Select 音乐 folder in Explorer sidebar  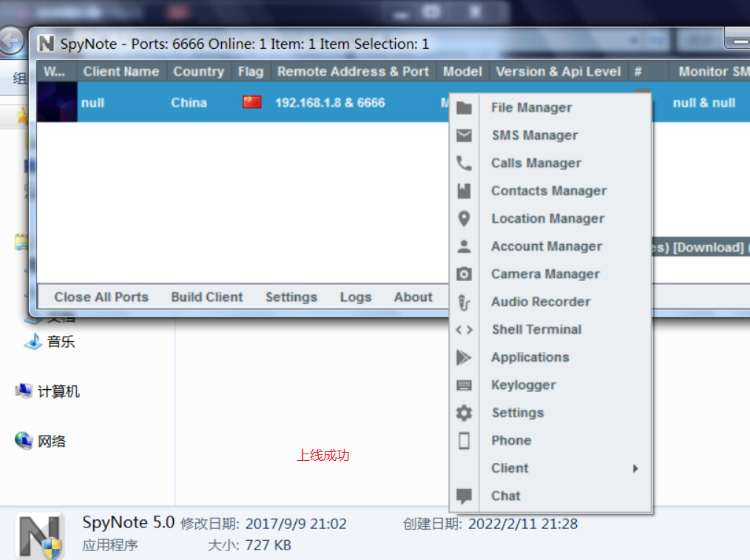61,342
